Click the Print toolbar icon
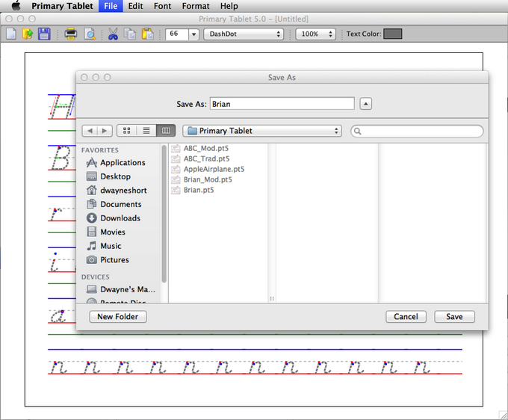The height and width of the screenshot is (420, 508). 70,34
